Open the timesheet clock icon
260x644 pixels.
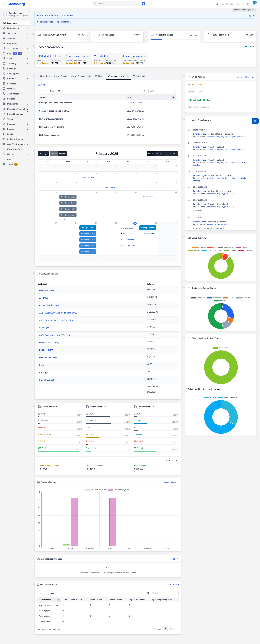click(248, 4)
